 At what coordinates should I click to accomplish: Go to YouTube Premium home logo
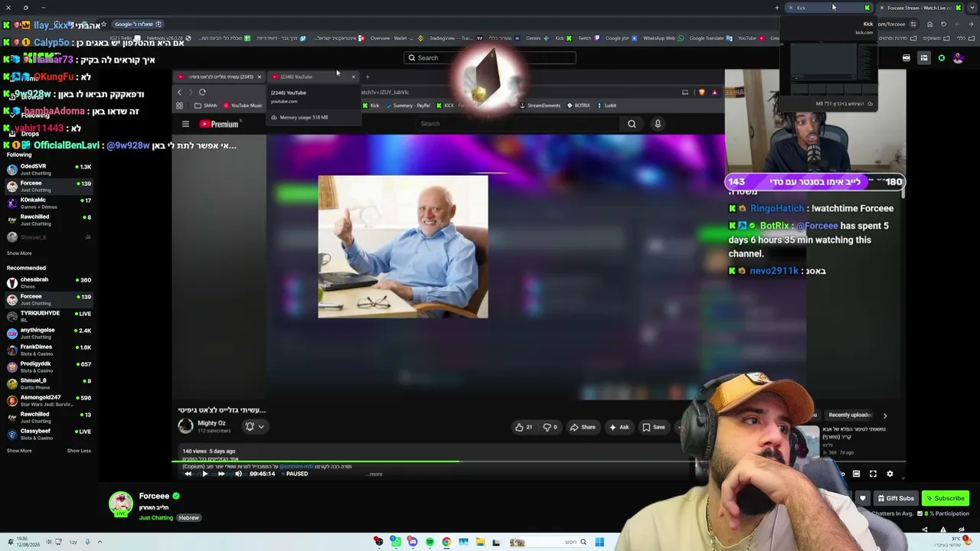point(220,124)
